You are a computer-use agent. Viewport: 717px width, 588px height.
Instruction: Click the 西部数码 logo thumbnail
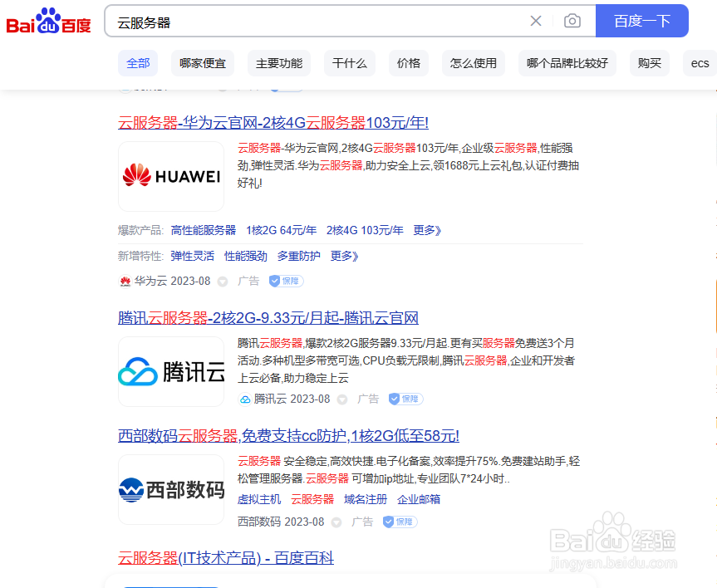171,490
